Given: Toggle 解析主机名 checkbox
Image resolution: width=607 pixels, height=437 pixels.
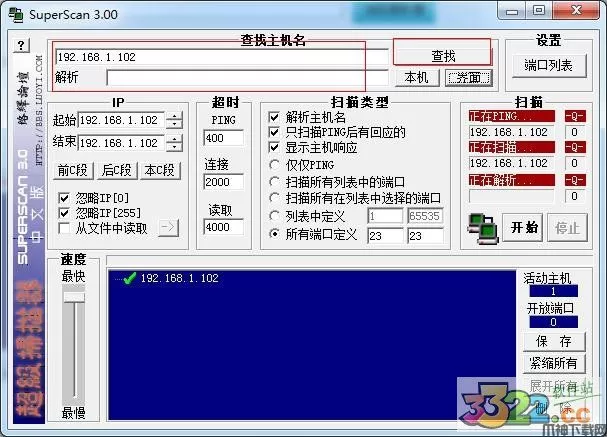Looking at the screenshot, I should [274, 117].
